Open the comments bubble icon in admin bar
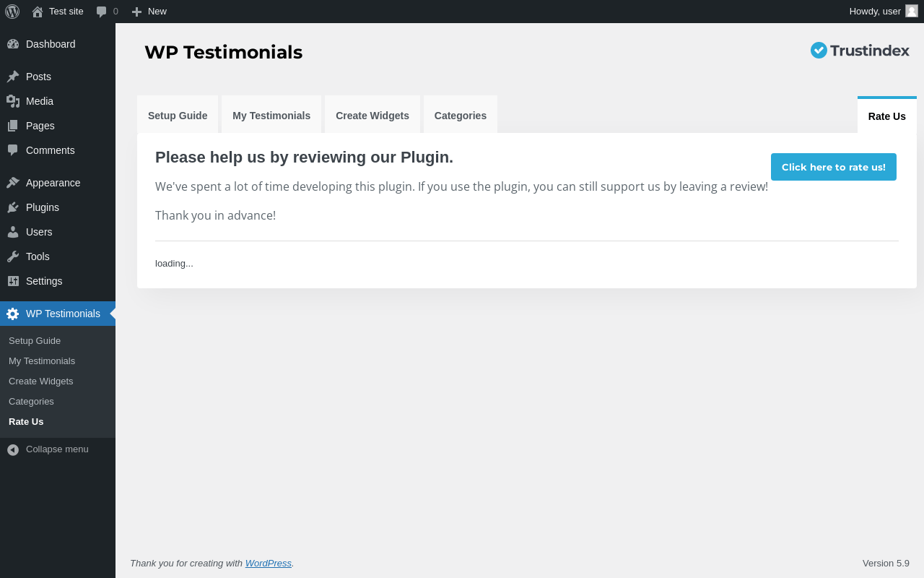 tap(102, 12)
